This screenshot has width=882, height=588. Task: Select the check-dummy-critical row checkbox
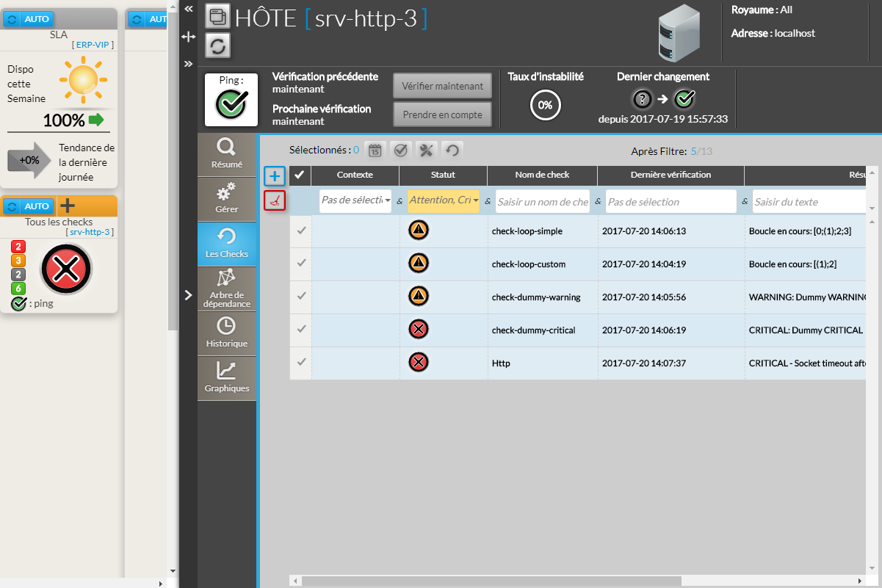point(300,330)
